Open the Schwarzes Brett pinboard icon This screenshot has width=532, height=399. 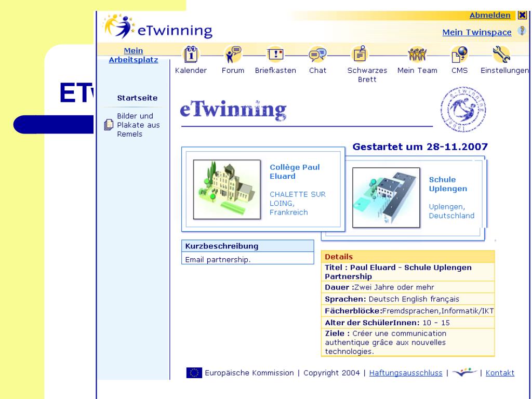[x=360, y=54]
